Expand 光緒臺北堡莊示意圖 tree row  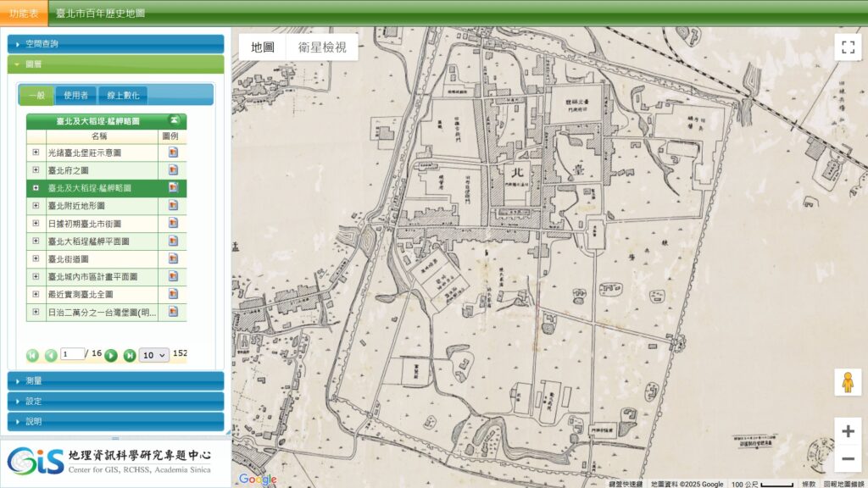pyautogui.click(x=36, y=152)
